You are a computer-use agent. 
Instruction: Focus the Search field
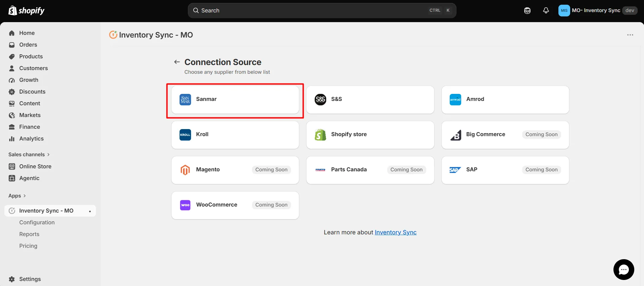(322, 11)
